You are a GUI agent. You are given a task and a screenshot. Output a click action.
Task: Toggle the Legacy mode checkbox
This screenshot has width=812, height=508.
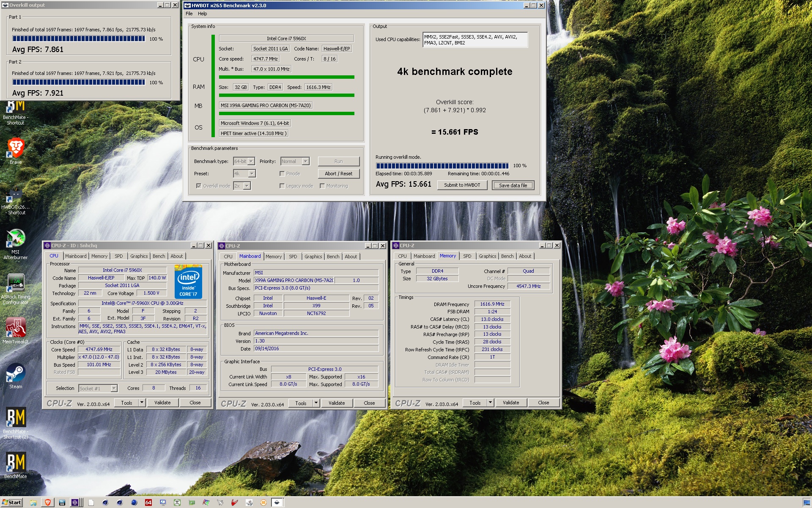282,186
